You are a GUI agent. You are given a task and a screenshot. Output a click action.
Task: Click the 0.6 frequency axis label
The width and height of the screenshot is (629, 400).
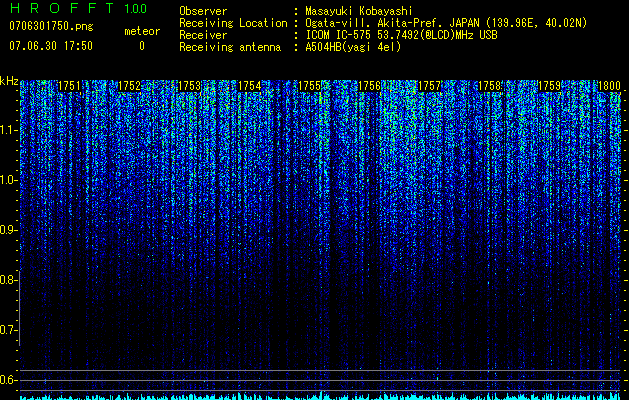click(8, 380)
